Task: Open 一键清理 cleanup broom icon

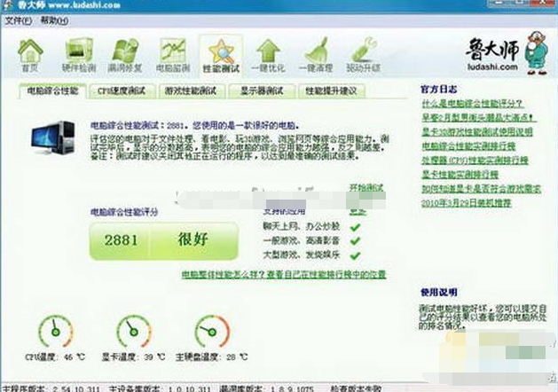Action: pyautogui.click(x=315, y=56)
